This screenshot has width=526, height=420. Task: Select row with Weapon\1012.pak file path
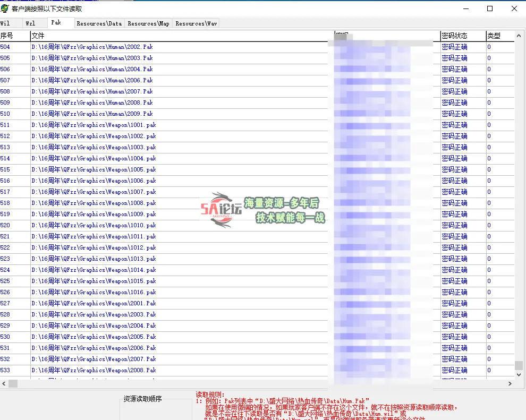[x=257, y=247]
